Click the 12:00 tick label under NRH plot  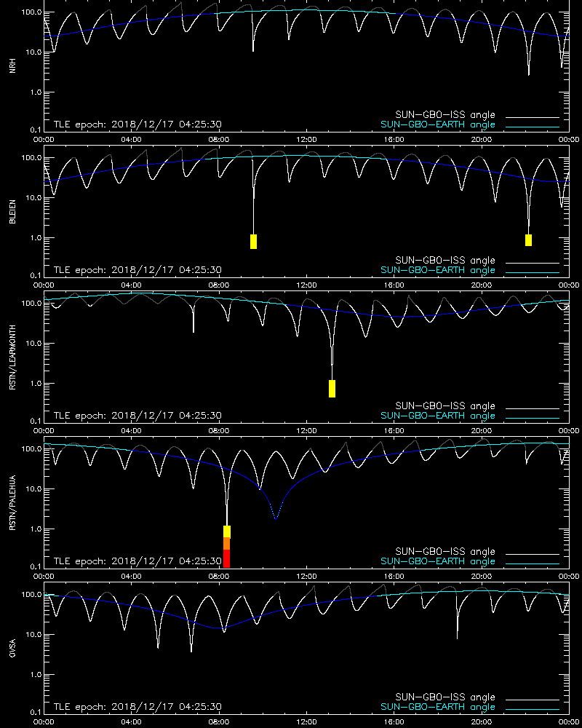click(x=306, y=139)
